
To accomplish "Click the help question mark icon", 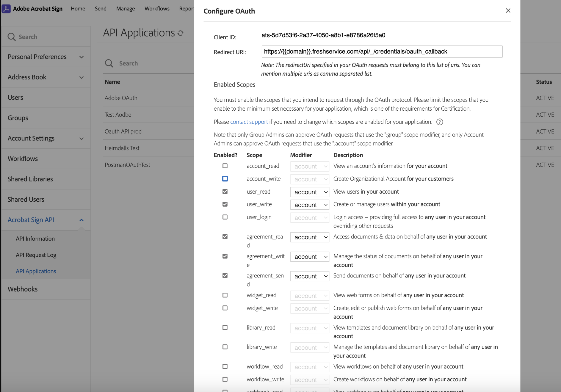I will tap(440, 122).
